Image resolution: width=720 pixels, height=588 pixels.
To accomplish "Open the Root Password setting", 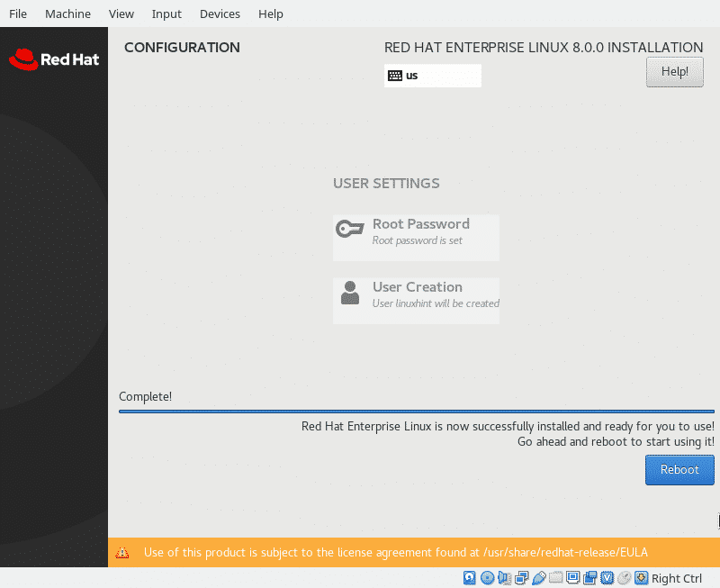I will pos(416,238).
